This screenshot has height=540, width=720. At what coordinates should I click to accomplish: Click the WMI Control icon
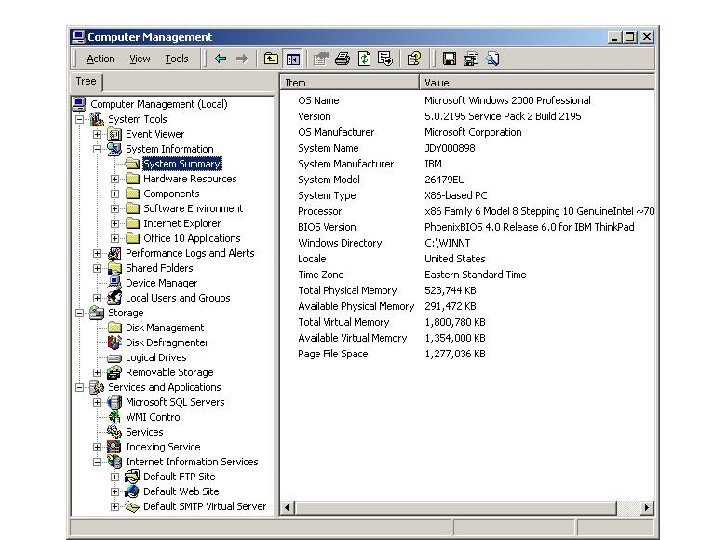point(114,417)
